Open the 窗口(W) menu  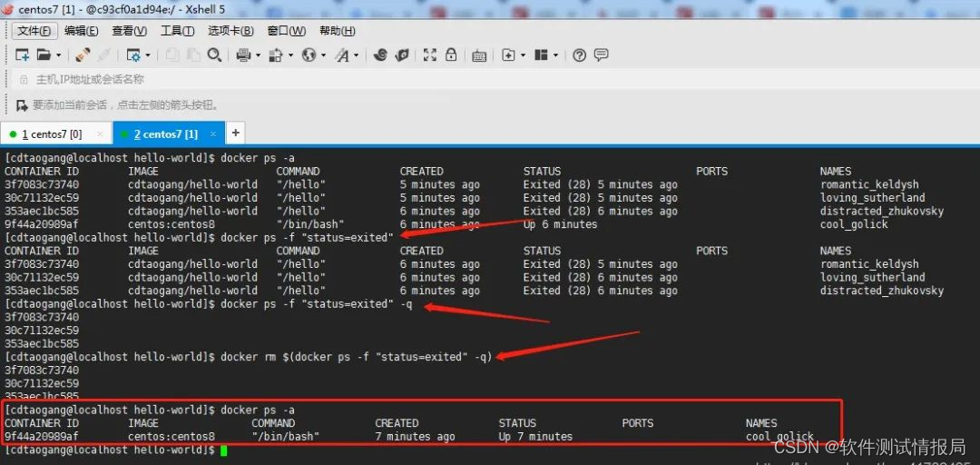(286, 31)
